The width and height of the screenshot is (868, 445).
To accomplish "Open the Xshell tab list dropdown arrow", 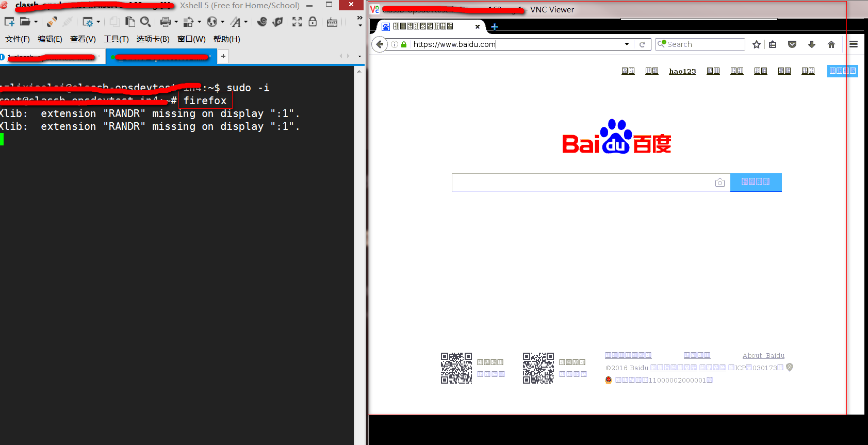I will 359,56.
